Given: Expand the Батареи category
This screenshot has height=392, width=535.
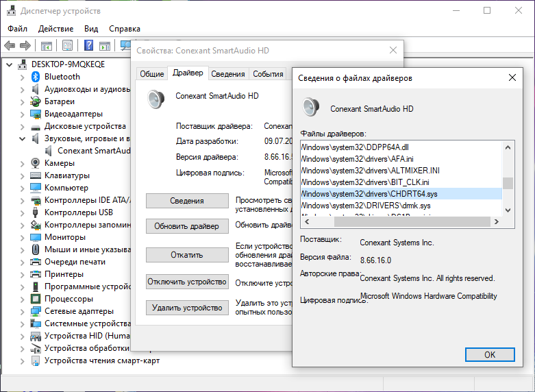Looking at the screenshot, I should 22,102.
